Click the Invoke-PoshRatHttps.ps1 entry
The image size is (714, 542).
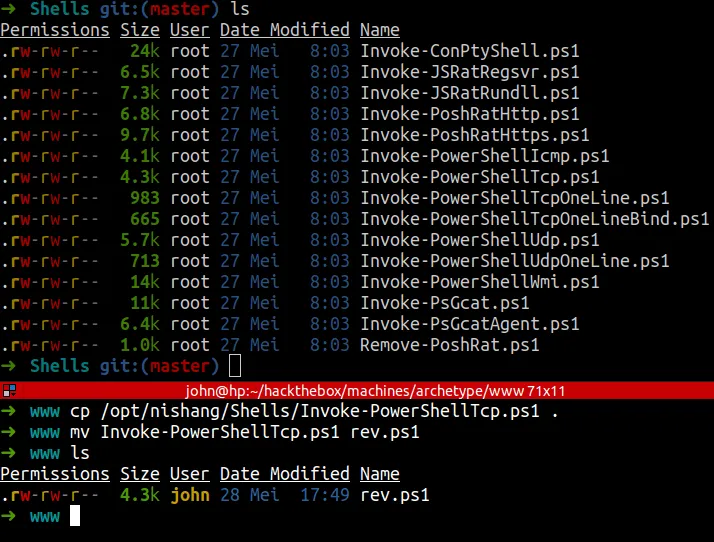click(474, 135)
